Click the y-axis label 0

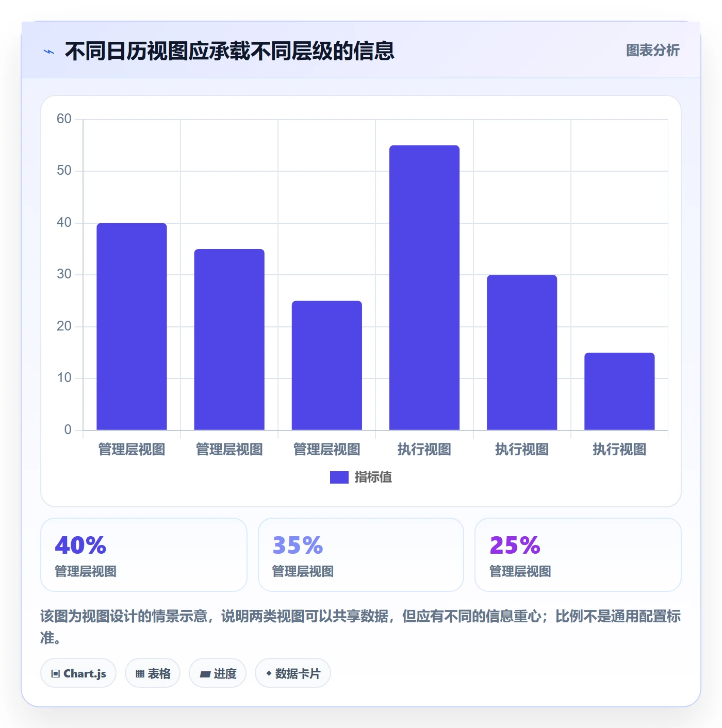pyautogui.click(x=68, y=430)
